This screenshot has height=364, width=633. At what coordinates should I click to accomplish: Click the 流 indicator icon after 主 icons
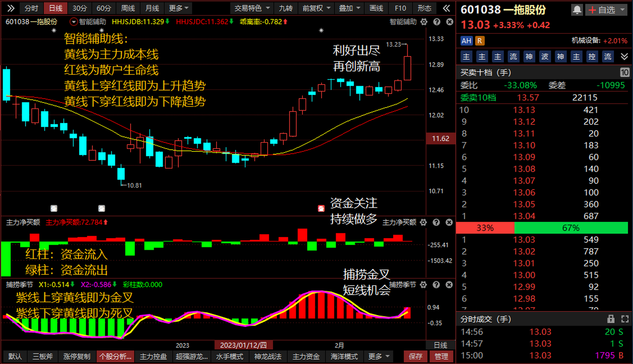pyautogui.click(x=513, y=57)
